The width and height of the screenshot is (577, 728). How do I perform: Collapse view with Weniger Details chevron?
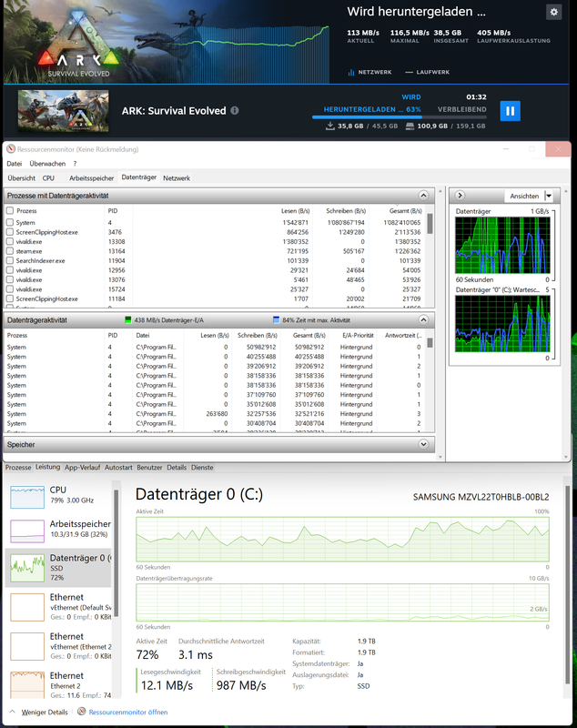[x=13, y=712]
